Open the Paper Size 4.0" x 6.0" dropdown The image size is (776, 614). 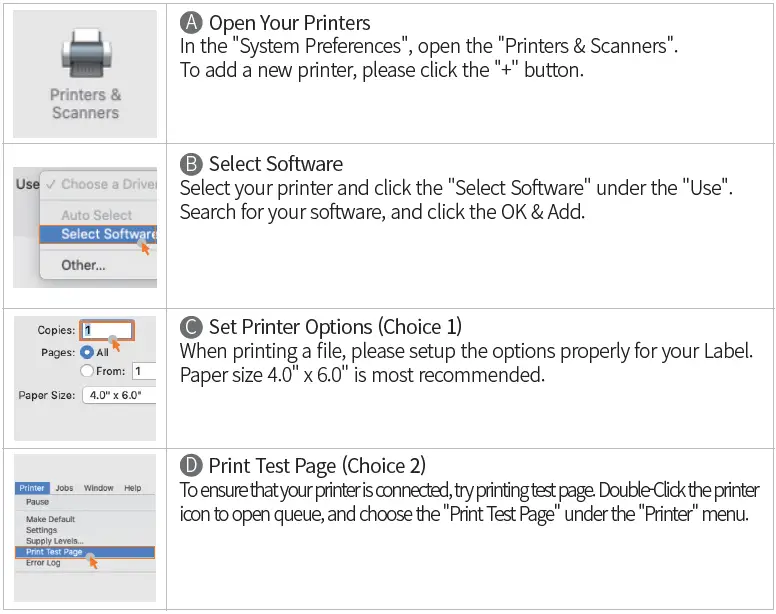click(118, 395)
